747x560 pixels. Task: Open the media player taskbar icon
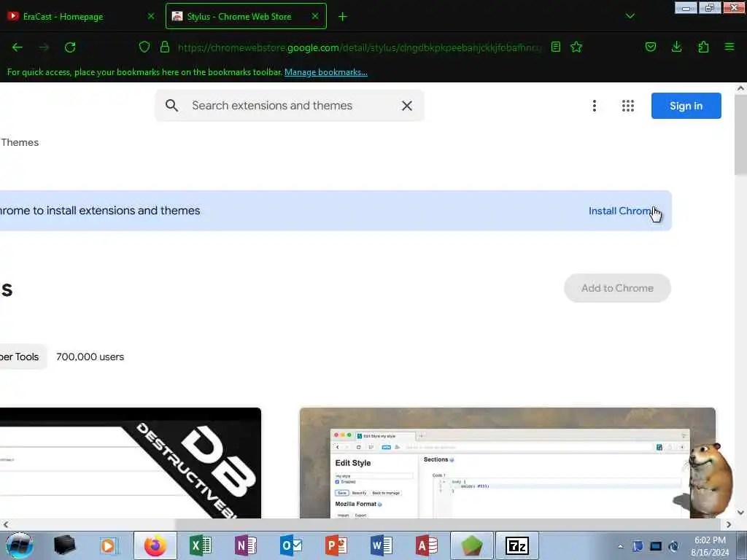pos(109,545)
